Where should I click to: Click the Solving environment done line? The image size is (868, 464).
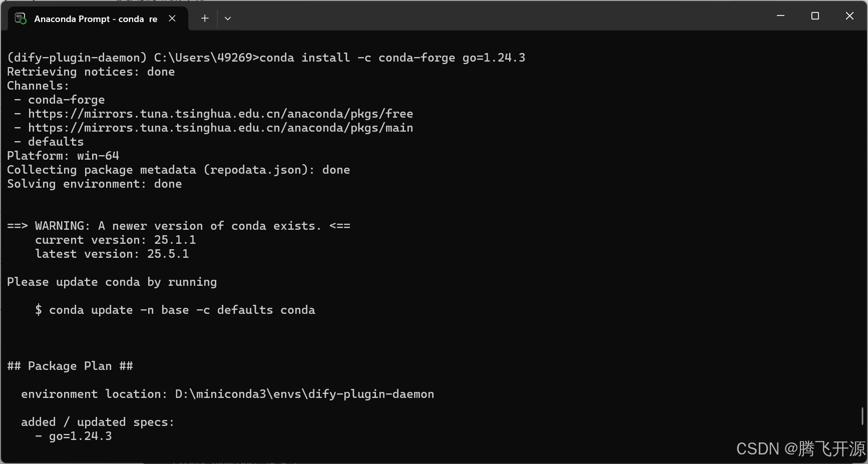click(x=94, y=184)
